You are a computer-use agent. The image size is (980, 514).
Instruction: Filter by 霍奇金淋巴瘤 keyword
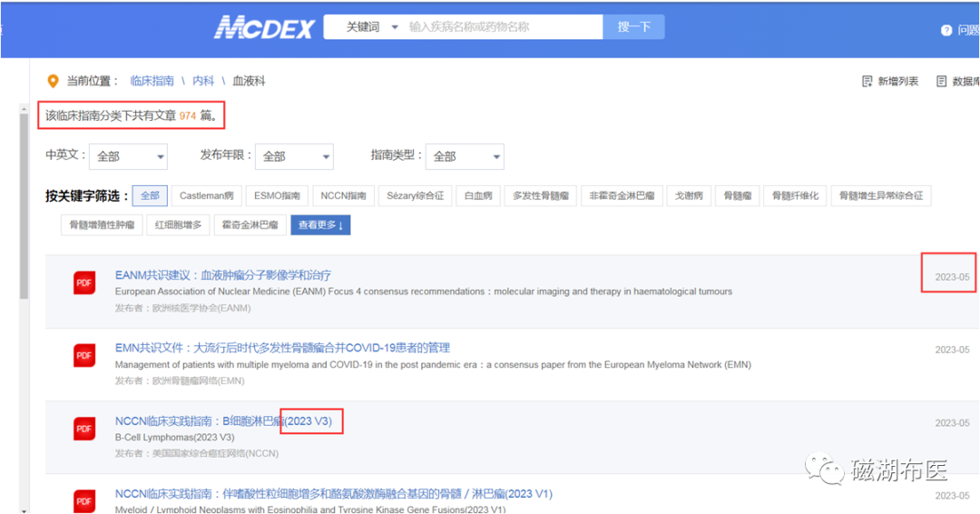[250, 225]
